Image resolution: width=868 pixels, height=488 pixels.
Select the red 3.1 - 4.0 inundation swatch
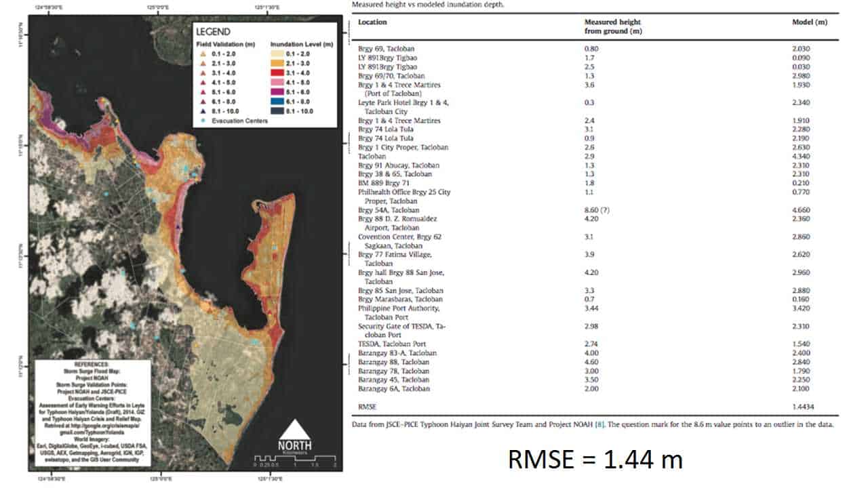click(x=278, y=73)
